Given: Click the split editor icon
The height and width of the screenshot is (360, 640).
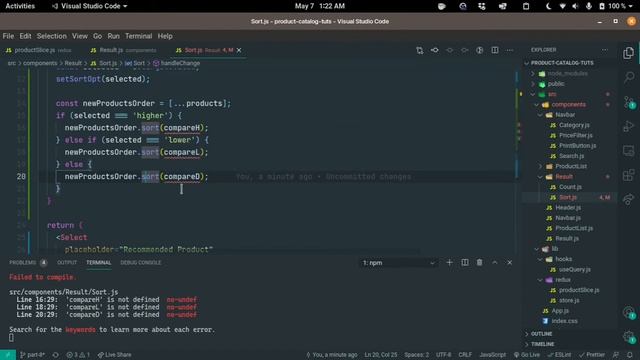Looking at the screenshot, I should (x=495, y=50).
